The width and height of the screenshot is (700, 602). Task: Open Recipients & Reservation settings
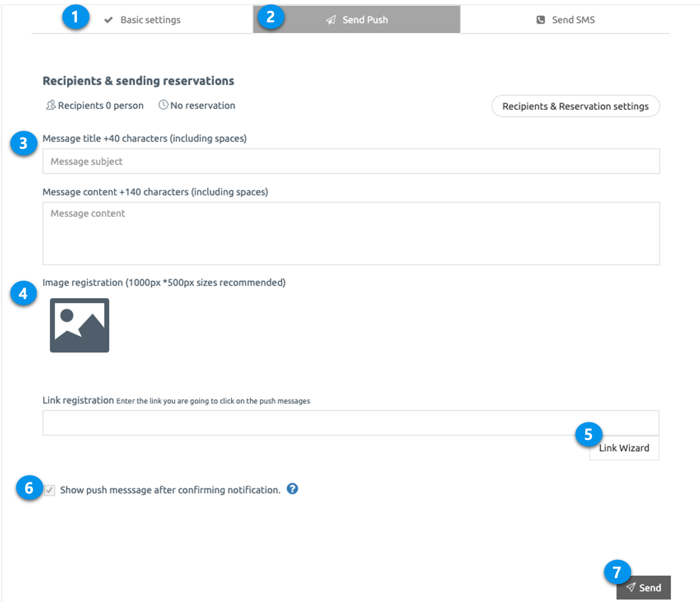pos(575,106)
